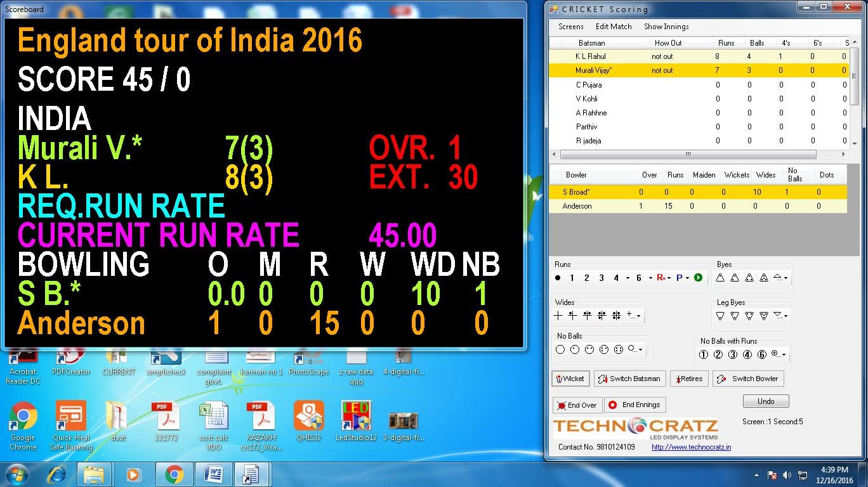Score 3 runs in Runs group

coord(601,278)
